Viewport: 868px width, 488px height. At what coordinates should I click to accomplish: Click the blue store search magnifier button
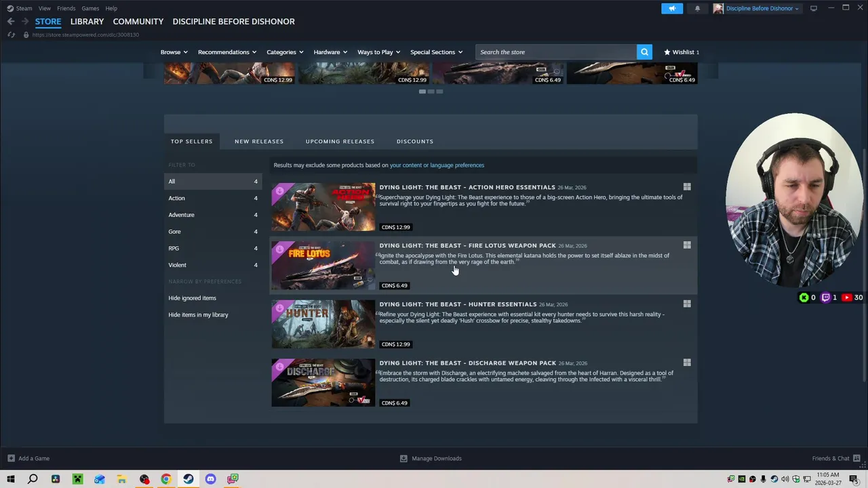[x=644, y=52]
